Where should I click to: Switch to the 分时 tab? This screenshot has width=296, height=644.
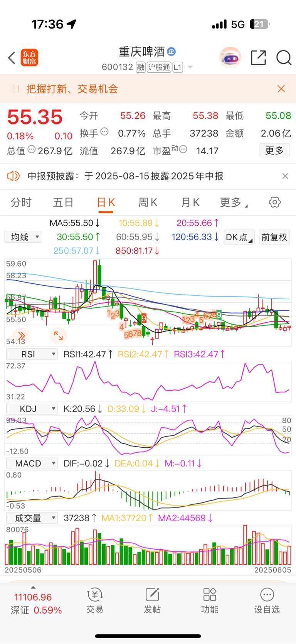pyautogui.click(x=21, y=202)
